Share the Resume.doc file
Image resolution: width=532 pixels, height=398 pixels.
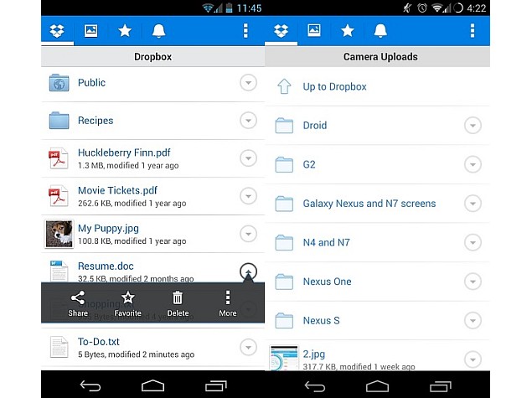[x=78, y=303]
